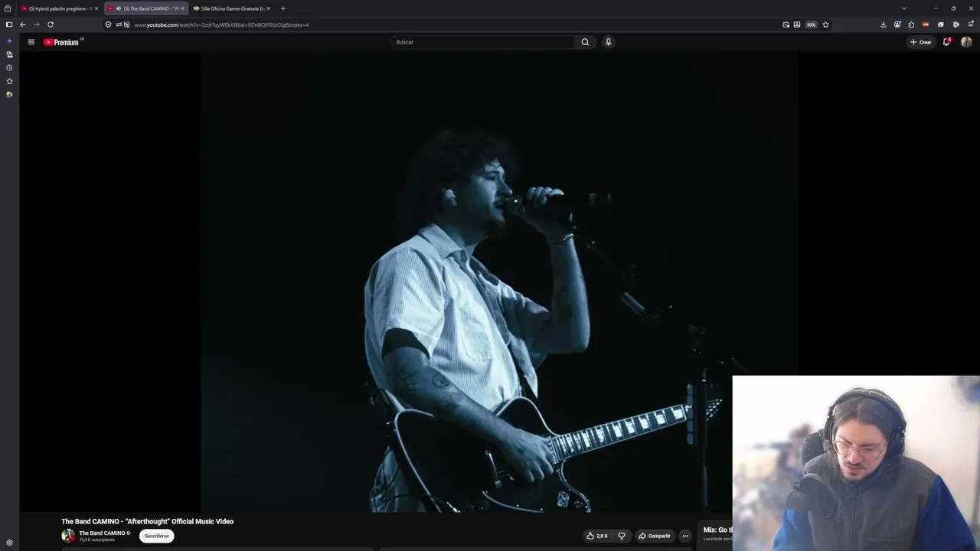Image resolution: width=980 pixels, height=551 pixels.
Task: Reload the current page
Action: click(51, 24)
